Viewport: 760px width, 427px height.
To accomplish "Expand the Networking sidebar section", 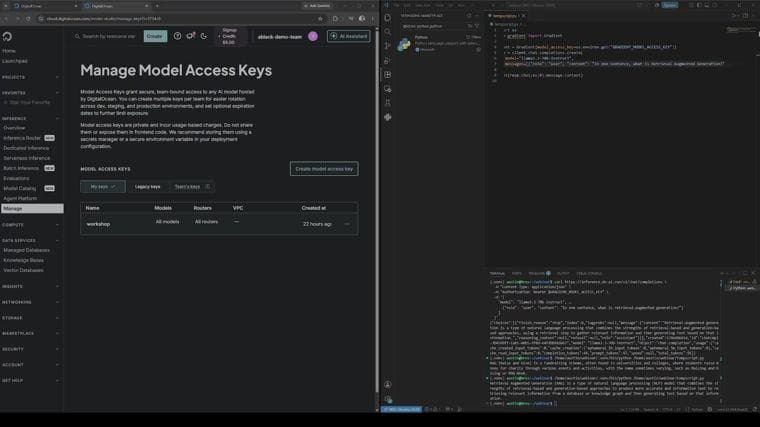I will pyautogui.click(x=31, y=302).
